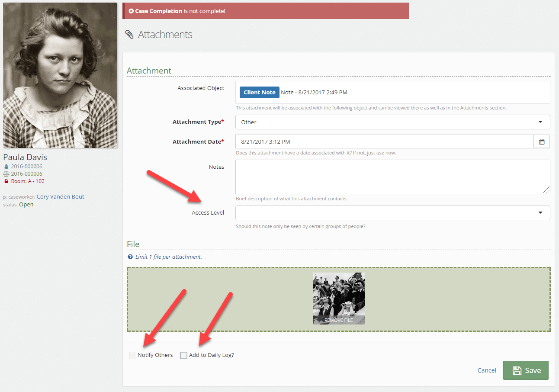Click the File section heading
This screenshot has width=559, height=392.
[x=133, y=244]
